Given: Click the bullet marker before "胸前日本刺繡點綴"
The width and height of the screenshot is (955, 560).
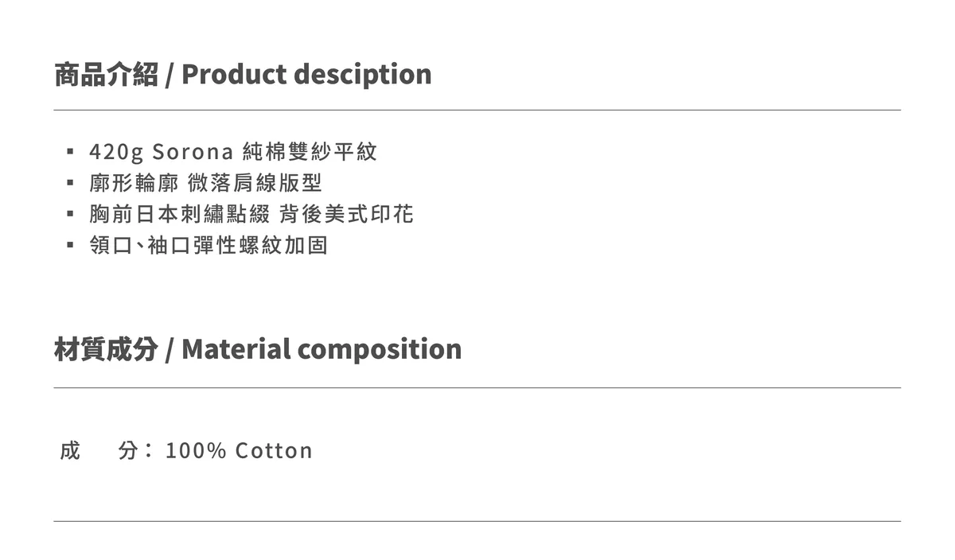Looking at the screenshot, I should click(71, 214).
